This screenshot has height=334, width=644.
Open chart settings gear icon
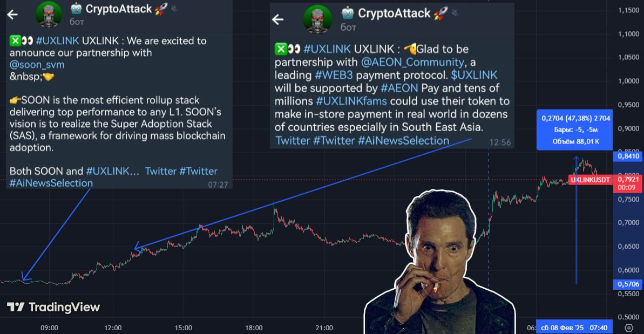coord(629,328)
